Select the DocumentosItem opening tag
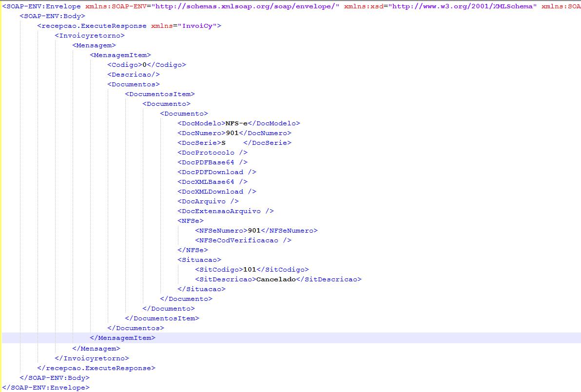This screenshot has height=392, width=581. pos(160,94)
